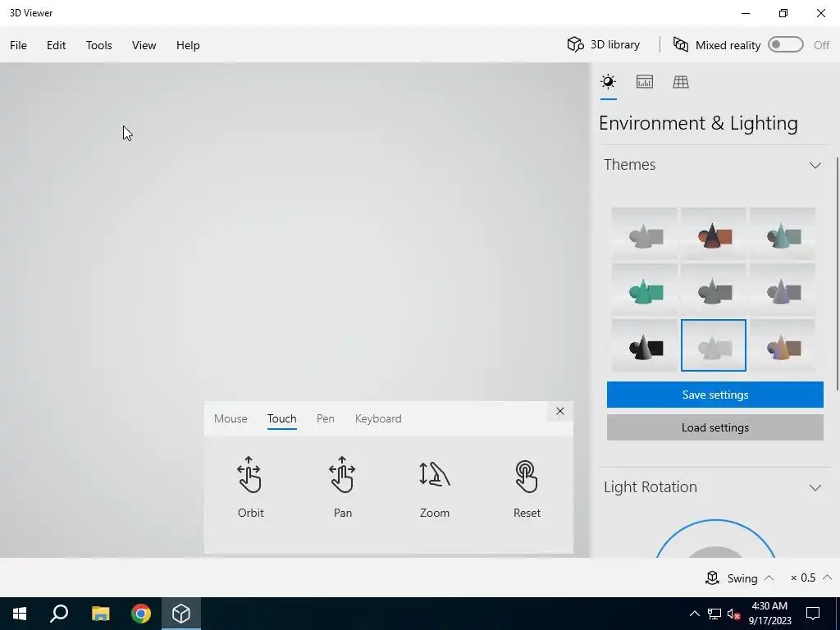Open the File menu
This screenshot has width=840, height=630.
[18, 45]
